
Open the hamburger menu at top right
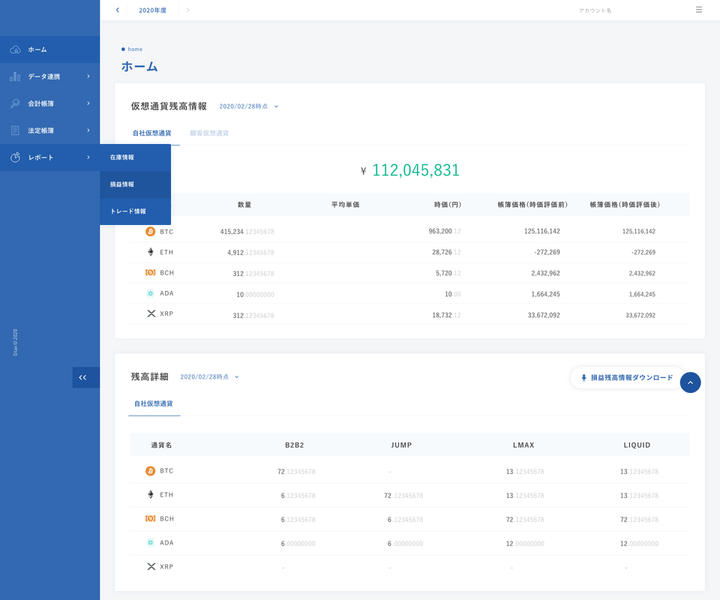click(699, 10)
